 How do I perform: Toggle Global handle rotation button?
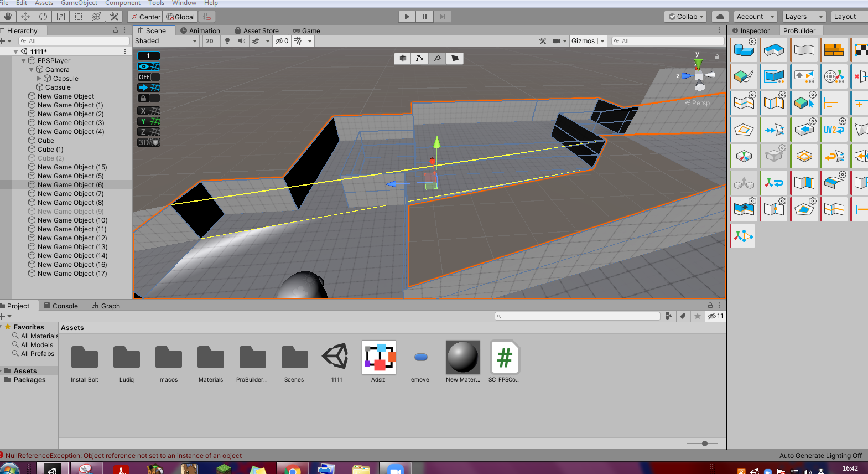pos(180,17)
